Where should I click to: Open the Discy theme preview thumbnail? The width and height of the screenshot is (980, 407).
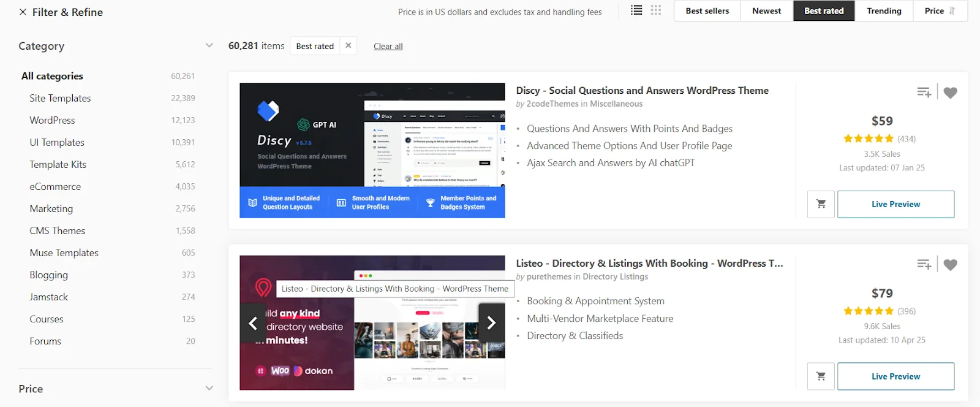click(372, 150)
